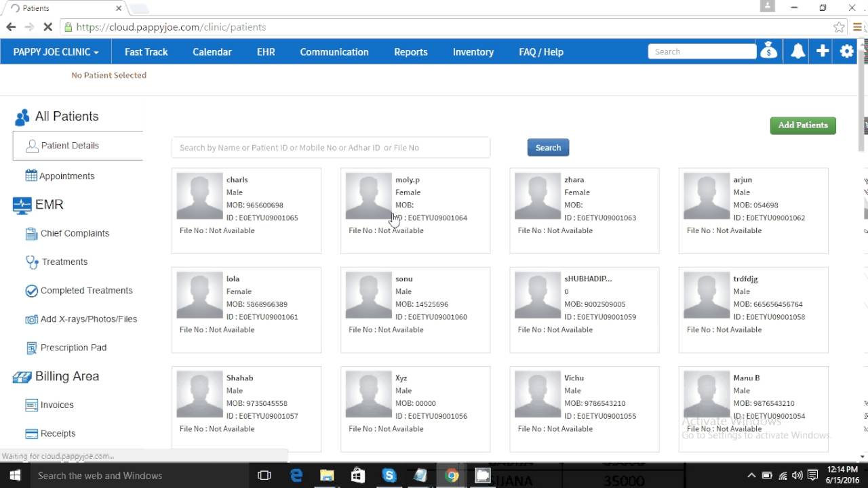
Task: Click the blue Search button
Action: click(x=548, y=148)
